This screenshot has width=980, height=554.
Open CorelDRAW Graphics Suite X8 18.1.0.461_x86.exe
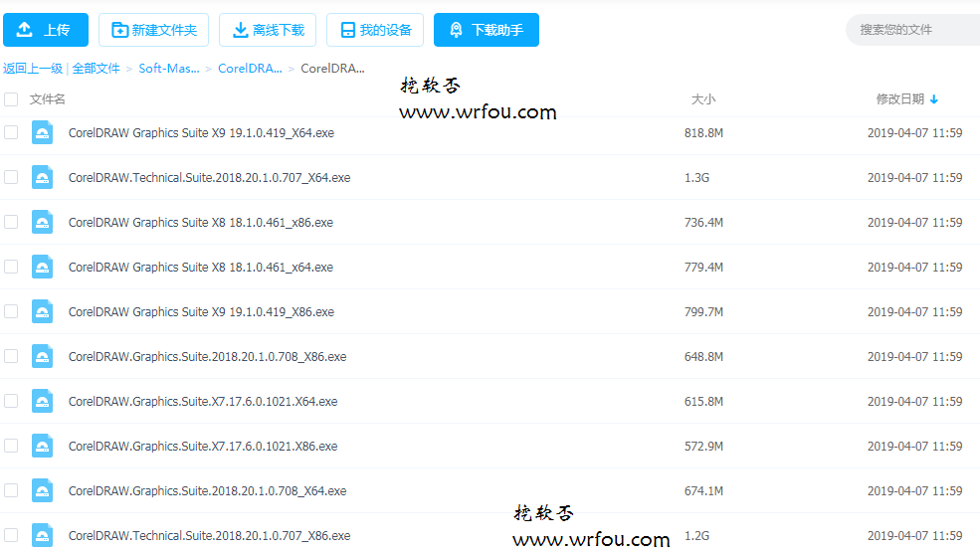201,223
